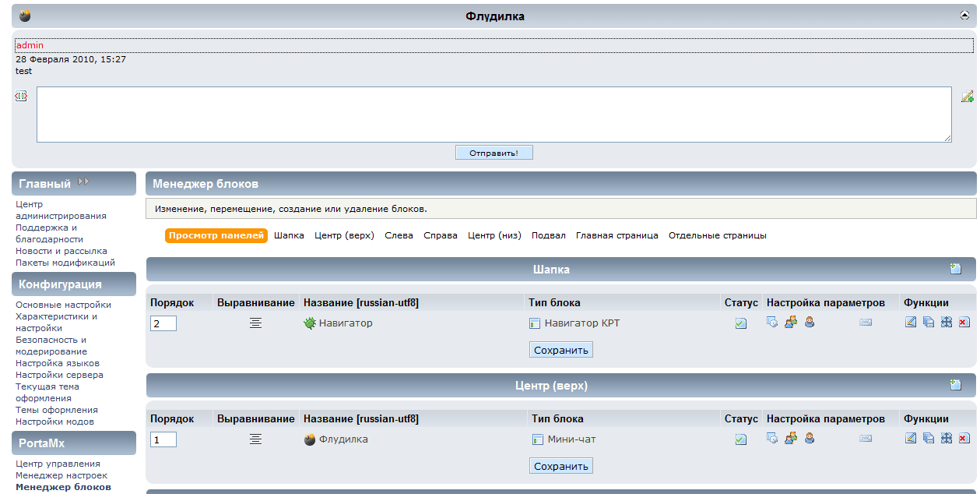Switch to the Слева panel tab

399,235
